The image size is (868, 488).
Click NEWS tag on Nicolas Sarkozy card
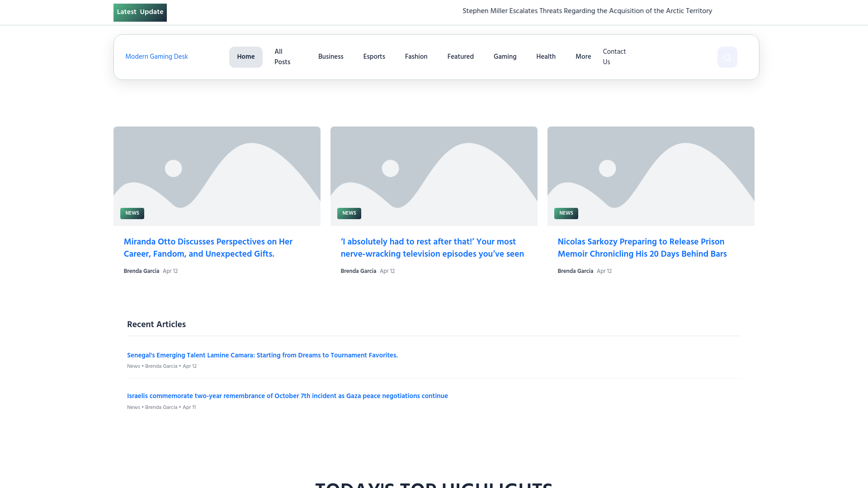[x=566, y=213]
